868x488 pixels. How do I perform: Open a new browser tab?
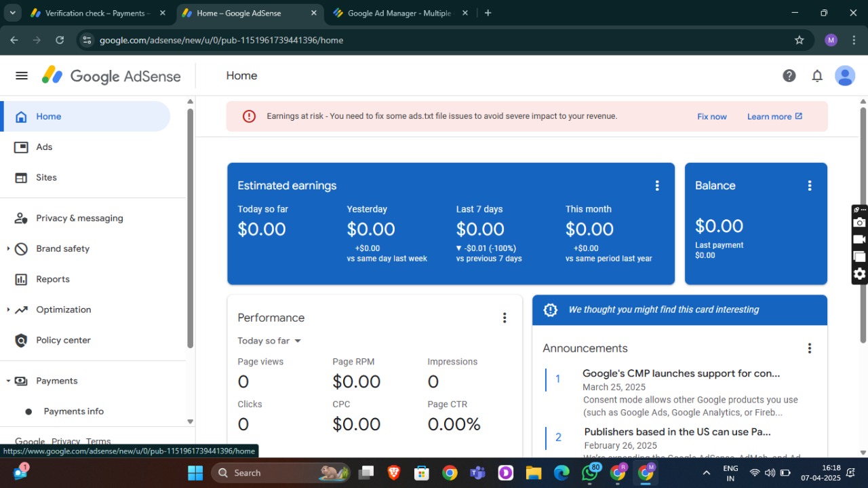click(x=488, y=13)
